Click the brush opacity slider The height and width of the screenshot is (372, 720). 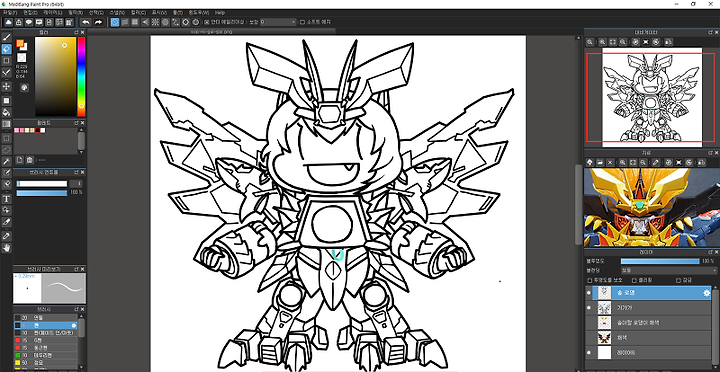pyautogui.click(x=42, y=193)
